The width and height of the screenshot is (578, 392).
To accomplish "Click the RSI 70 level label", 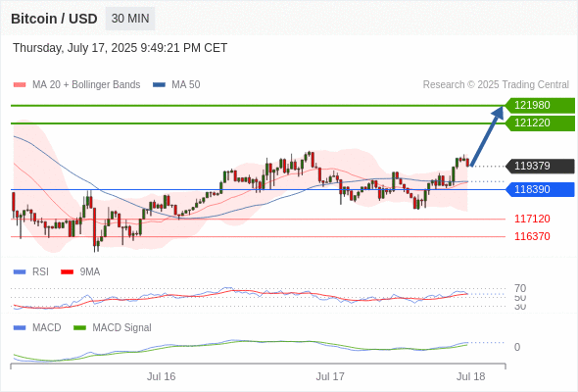I will point(520,288).
